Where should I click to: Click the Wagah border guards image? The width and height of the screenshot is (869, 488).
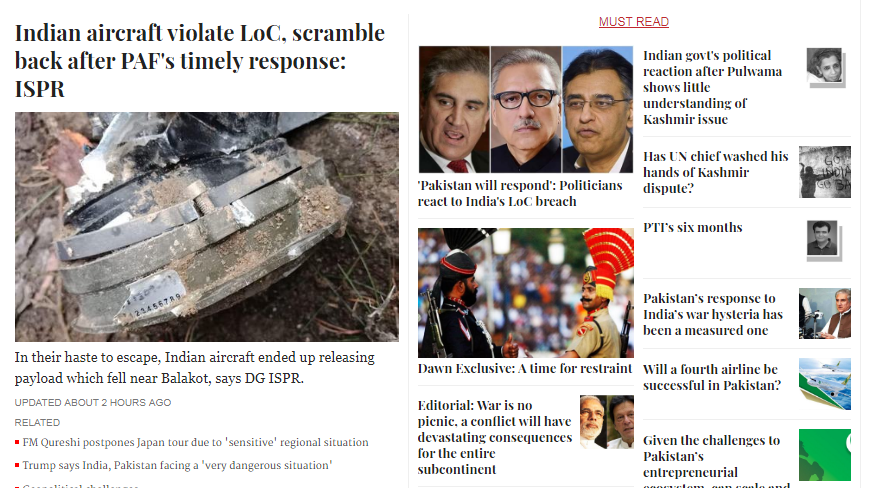tap(525, 292)
